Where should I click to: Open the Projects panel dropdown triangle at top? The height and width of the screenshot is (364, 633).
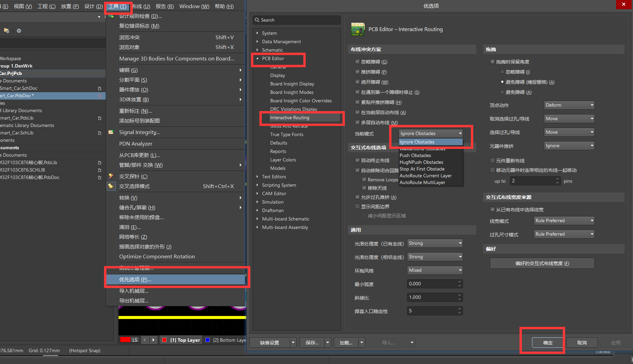coord(99,17)
